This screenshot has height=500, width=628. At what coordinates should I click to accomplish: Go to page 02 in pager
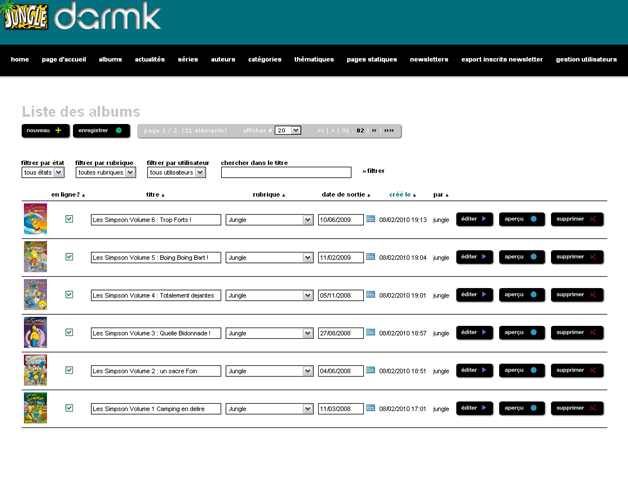(x=360, y=131)
